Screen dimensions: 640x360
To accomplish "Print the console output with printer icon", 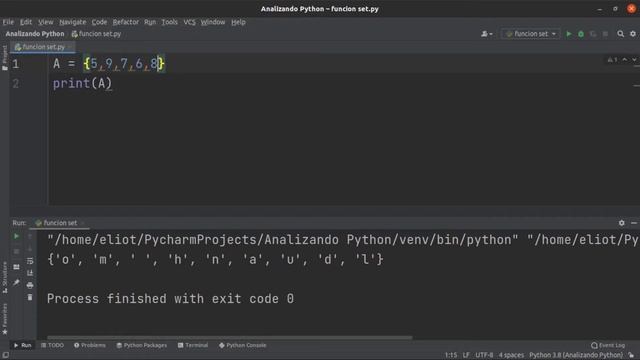I will (x=30, y=285).
